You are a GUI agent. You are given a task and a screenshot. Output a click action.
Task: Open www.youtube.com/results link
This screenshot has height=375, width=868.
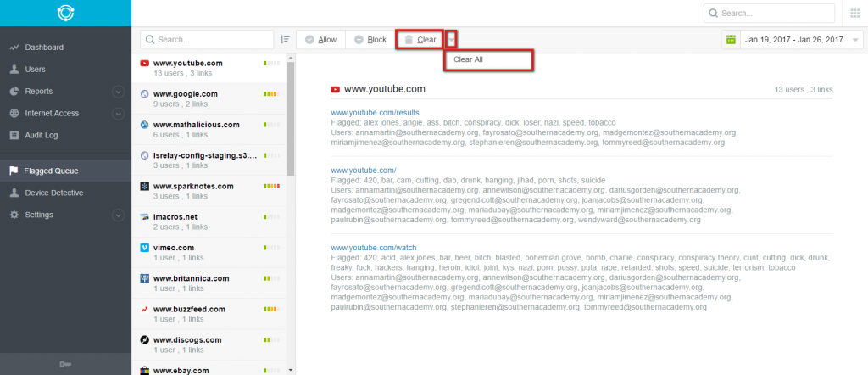click(375, 113)
